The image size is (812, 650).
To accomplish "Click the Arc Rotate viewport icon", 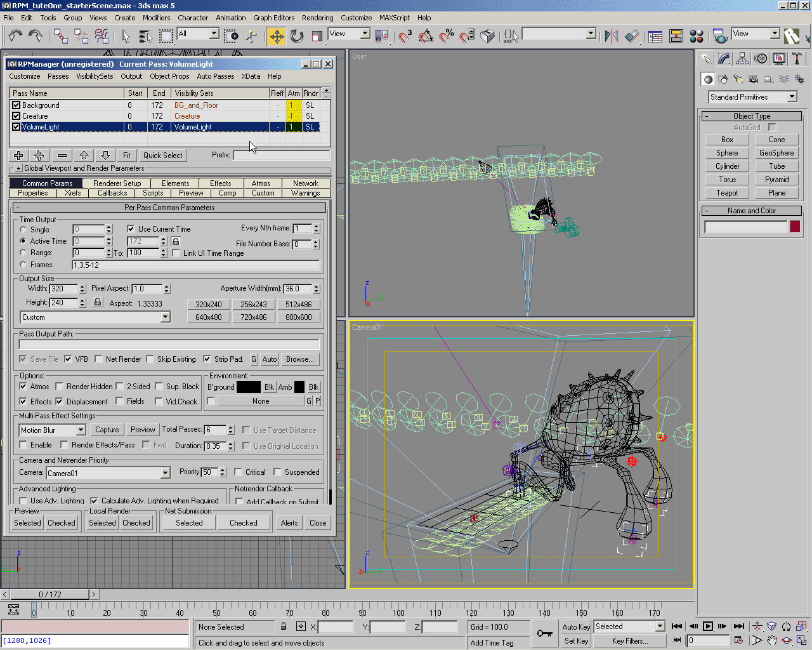I will click(x=787, y=640).
